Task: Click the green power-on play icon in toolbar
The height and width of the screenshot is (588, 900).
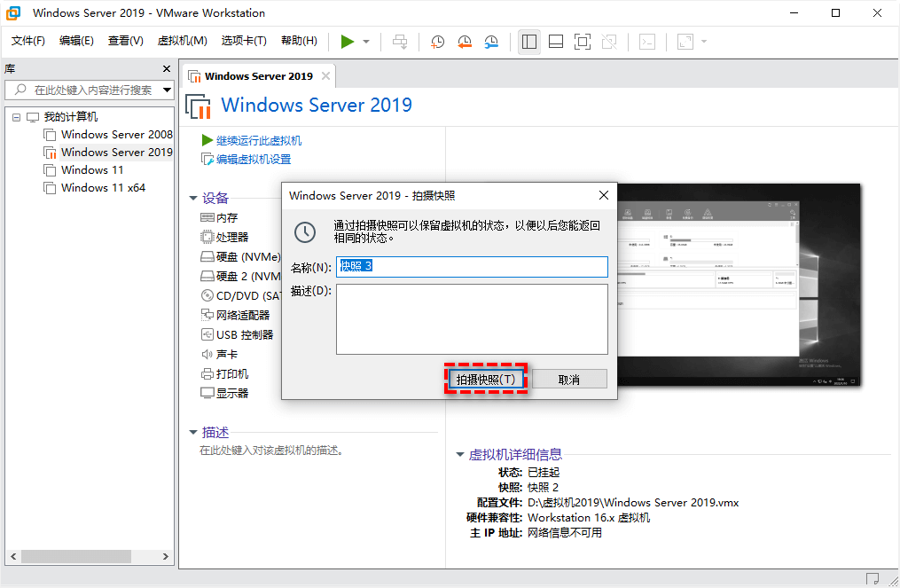Action: click(347, 42)
